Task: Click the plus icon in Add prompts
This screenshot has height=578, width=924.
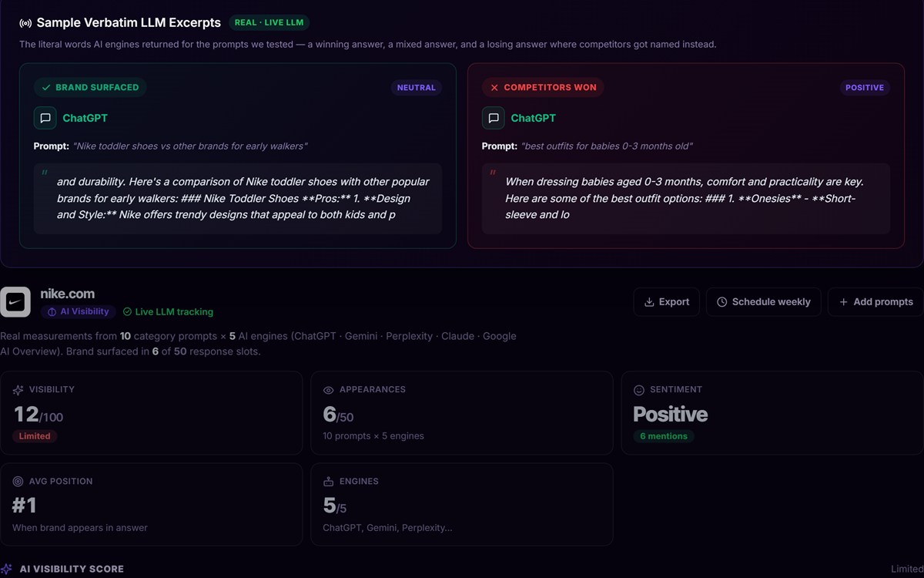Action: click(x=844, y=302)
